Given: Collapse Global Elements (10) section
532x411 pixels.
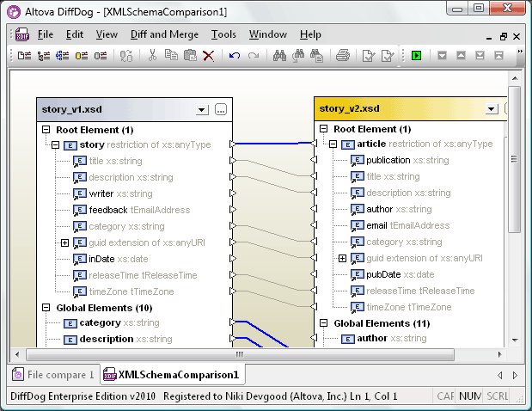Looking at the screenshot, I should [x=46, y=308].
